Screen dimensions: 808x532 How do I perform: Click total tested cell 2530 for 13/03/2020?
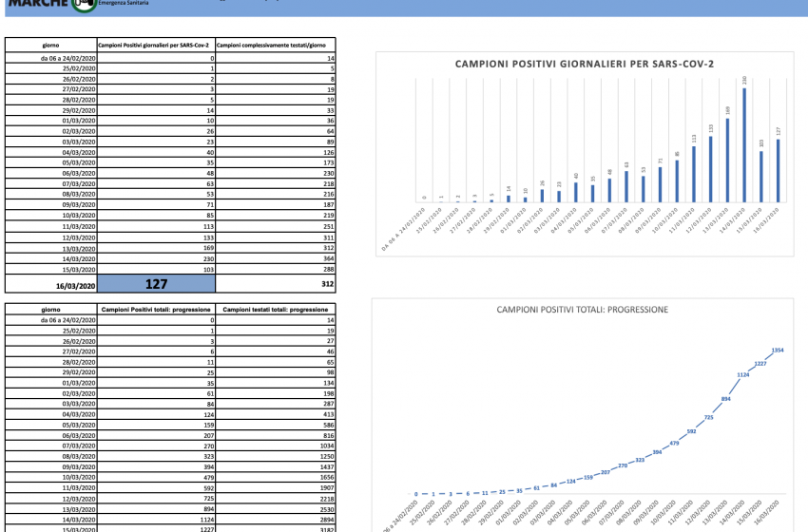[275, 509]
